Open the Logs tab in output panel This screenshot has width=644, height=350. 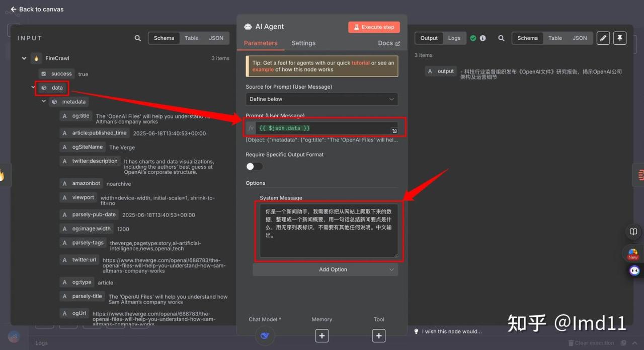454,38
